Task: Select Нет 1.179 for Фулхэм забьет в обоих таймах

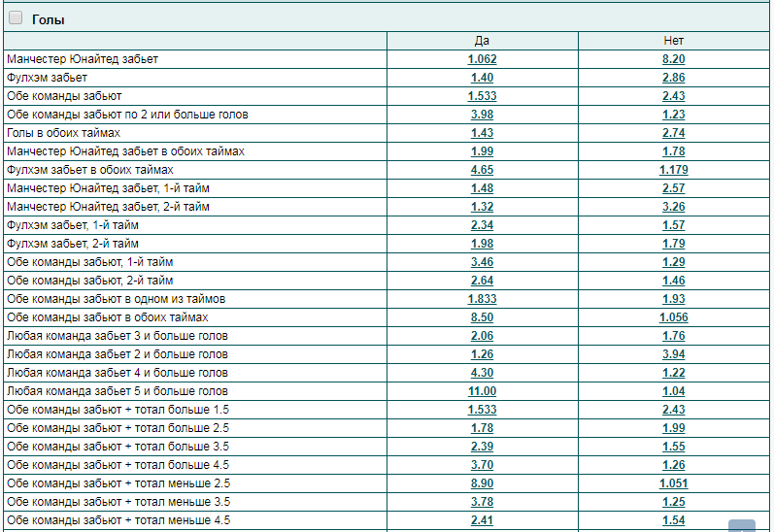Action: click(x=673, y=170)
